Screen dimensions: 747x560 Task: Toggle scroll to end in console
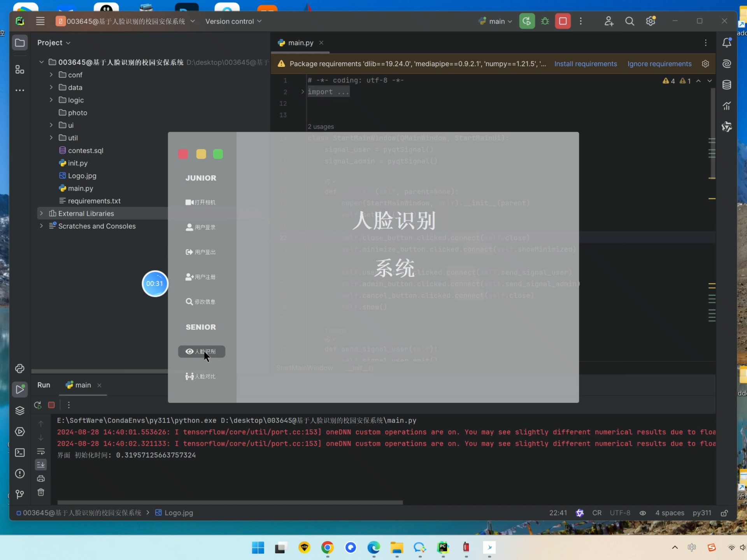pyautogui.click(x=41, y=465)
